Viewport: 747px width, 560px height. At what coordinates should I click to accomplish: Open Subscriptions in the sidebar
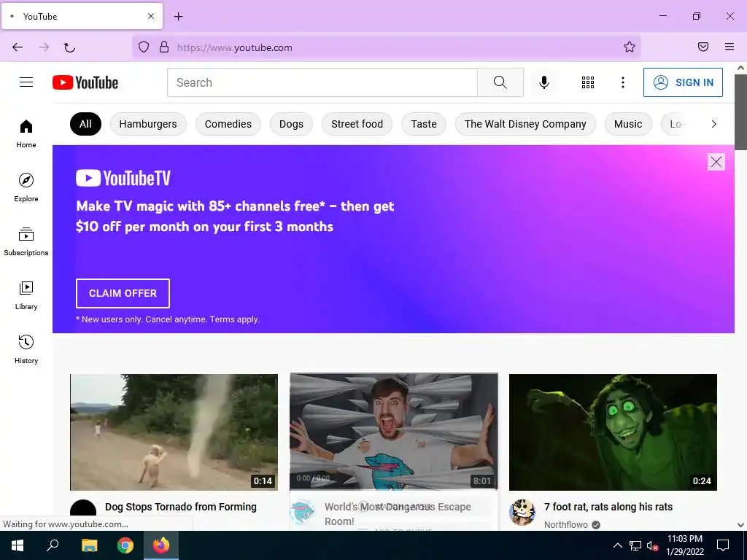tap(26, 242)
